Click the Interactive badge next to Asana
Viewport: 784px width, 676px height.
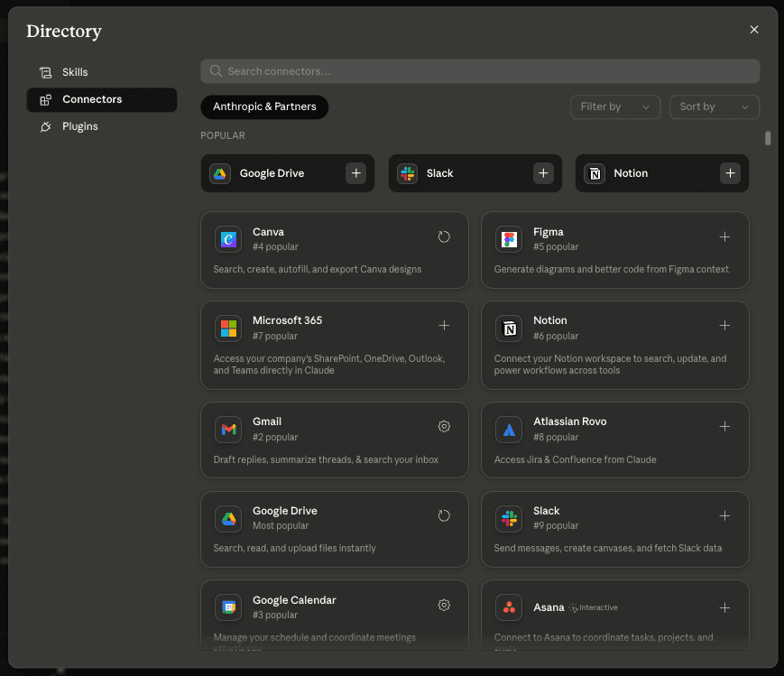594,607
